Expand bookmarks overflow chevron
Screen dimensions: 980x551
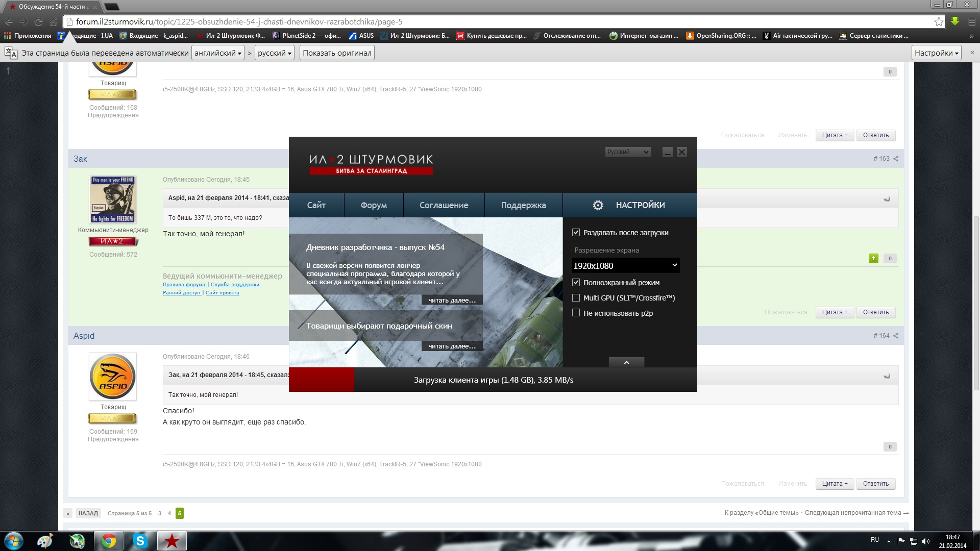point(971,36)
